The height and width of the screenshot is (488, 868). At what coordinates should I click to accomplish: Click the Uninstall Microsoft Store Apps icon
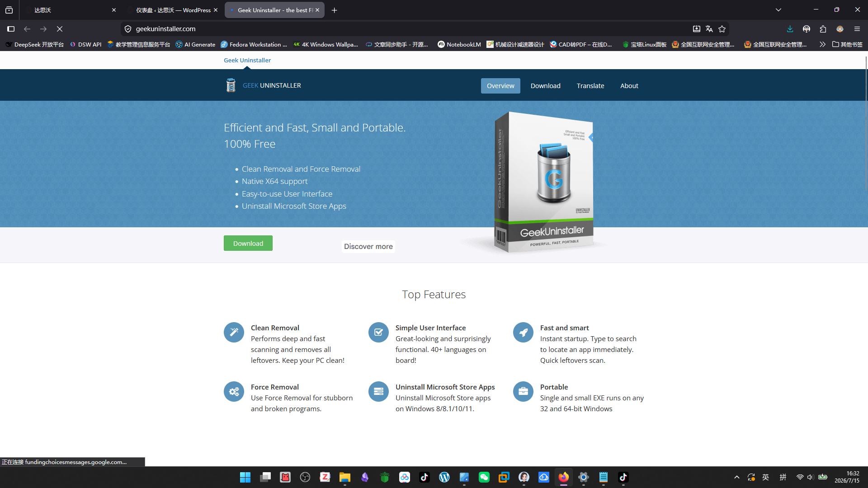tap(378, 392)
